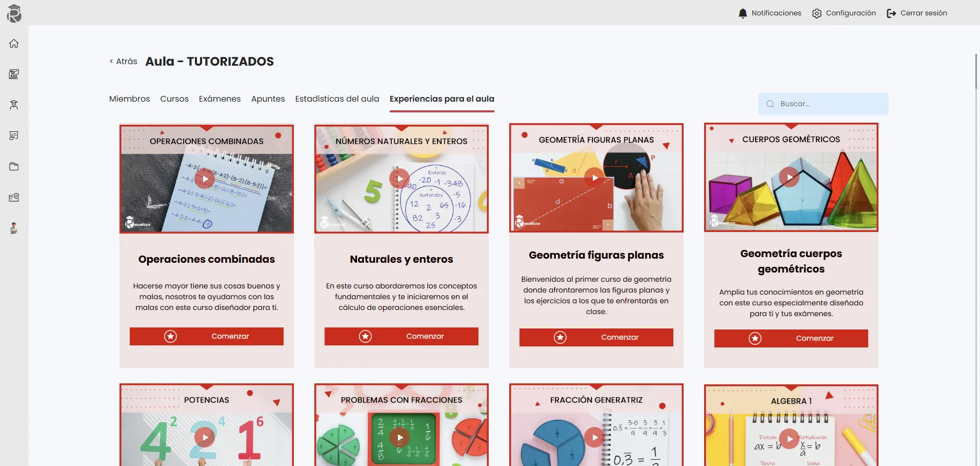This screenshot has width=980, height=466.
Task: Click the user avatar in sidebar
Action: point(14,228)
